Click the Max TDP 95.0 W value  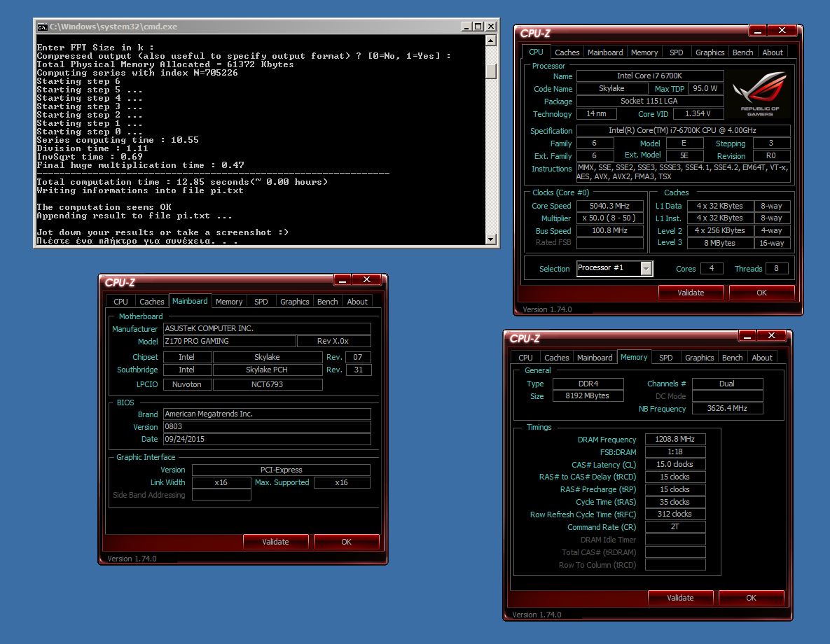[705, 88]
